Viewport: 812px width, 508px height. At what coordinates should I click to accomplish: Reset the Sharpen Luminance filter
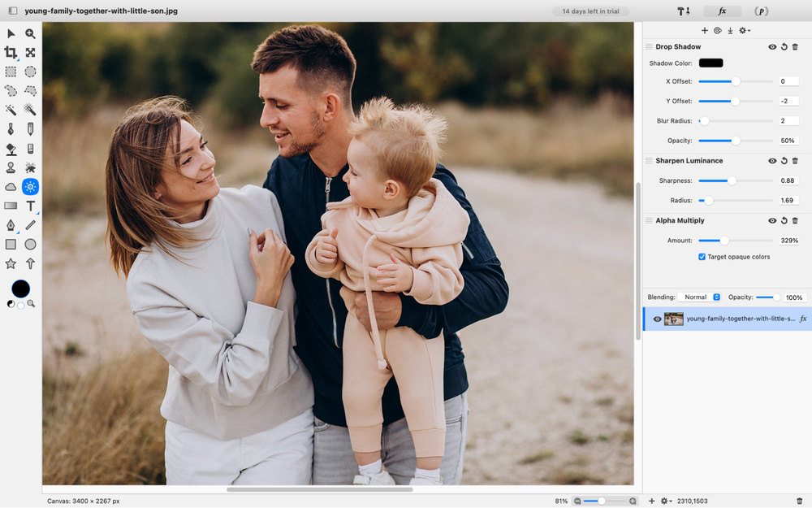click(x=784, y=161)
